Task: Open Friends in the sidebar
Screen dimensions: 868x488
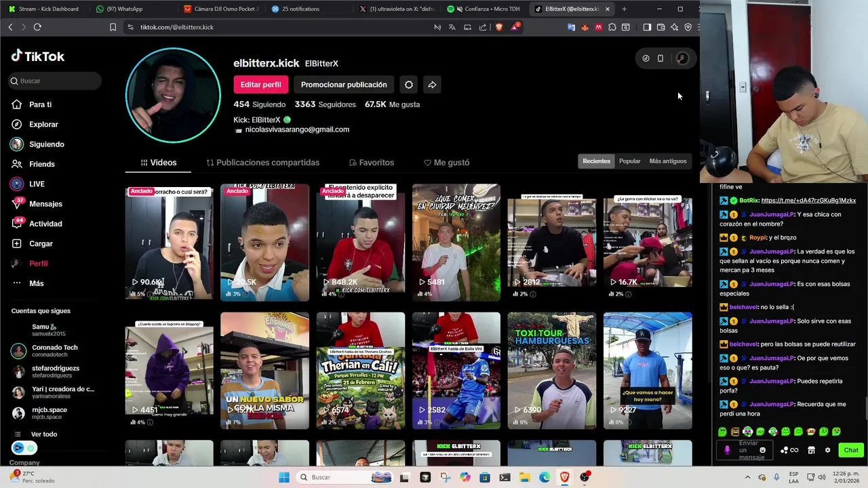Action: (33, 164)
